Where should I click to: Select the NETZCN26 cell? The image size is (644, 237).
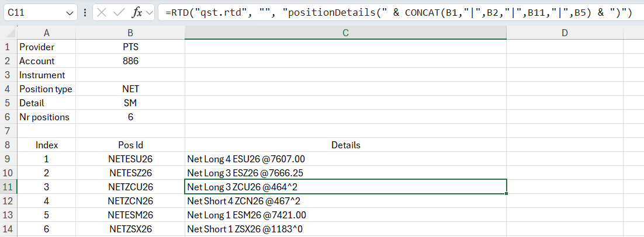[x=130, y=201]
